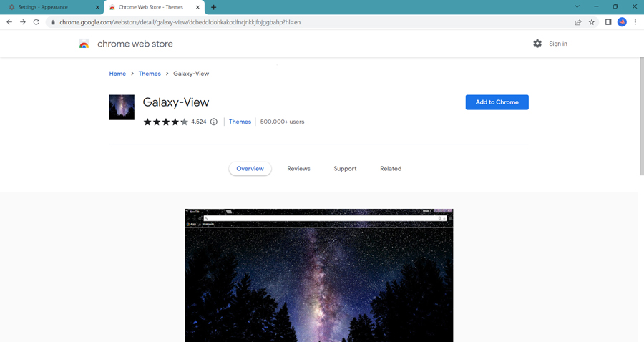Restore down the Chrome window
644x342 pixels.
coord(615,6)
